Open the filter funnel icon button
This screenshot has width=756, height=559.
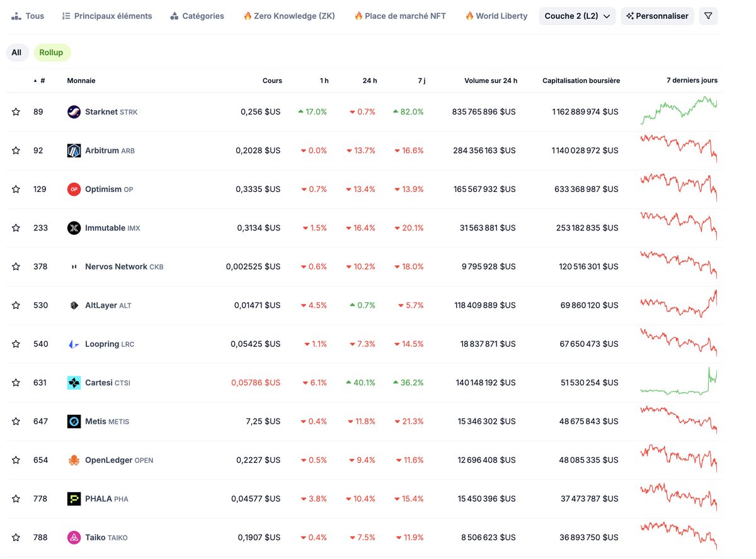point(708,16)
